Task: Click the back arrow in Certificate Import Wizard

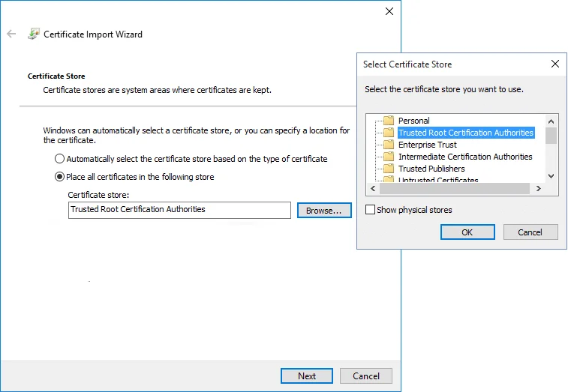Action: pos(11,34)
